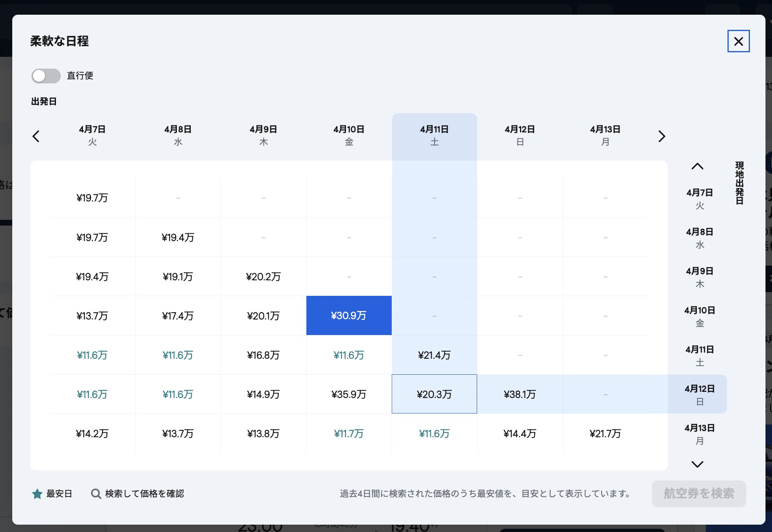
Task: Select 4月7日 火 departure column header
Action: (92, 136)
